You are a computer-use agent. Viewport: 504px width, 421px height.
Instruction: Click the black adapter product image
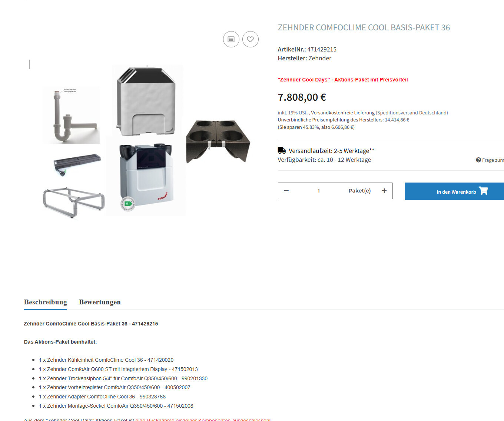(x=218, y=141)
